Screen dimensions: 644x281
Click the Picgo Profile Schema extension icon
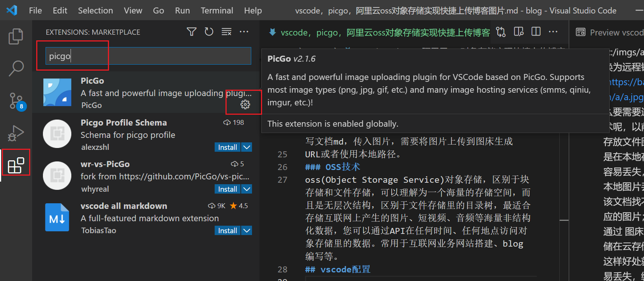pos(57,134)
